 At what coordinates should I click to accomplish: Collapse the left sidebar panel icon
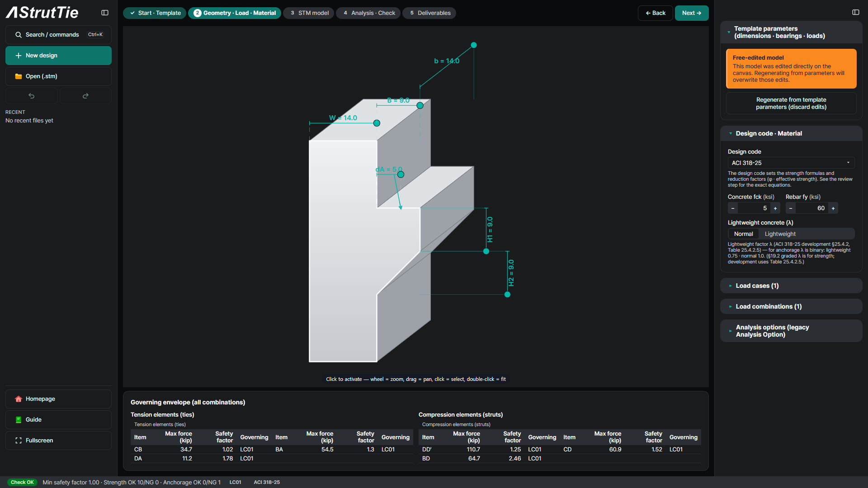click(x=105, y=13)
